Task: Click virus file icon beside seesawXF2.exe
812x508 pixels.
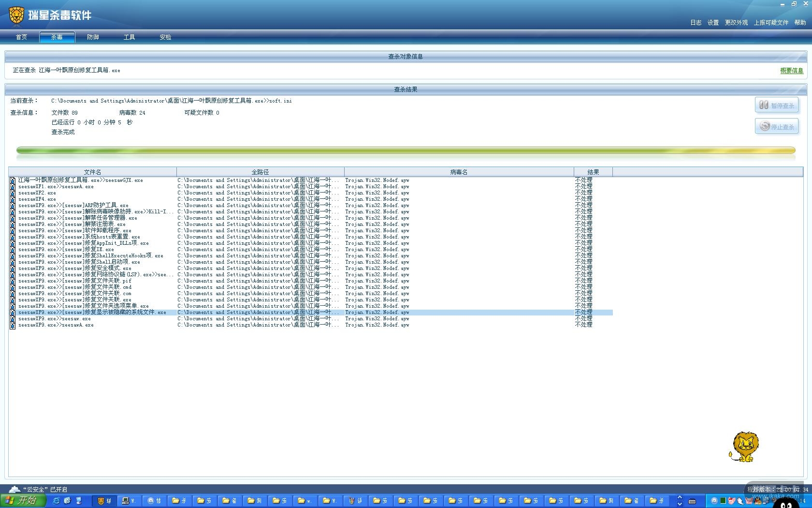Action: coord(13,193)
